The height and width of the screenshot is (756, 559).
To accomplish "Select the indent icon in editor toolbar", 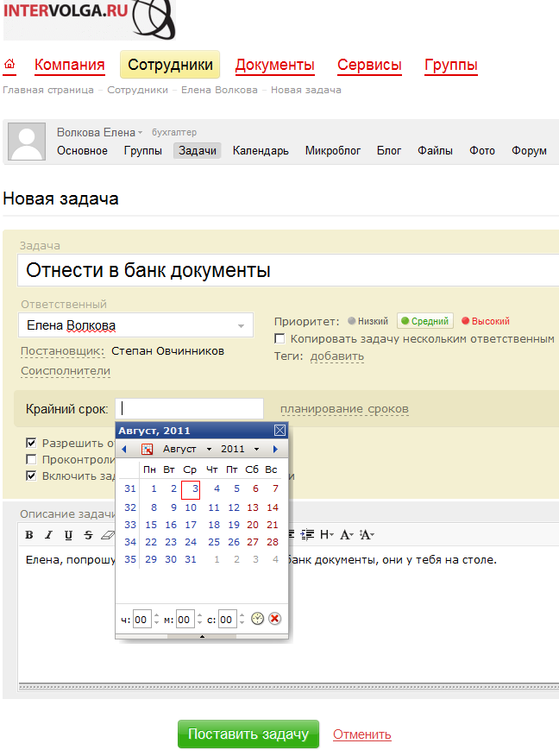I will coord(307,534).
